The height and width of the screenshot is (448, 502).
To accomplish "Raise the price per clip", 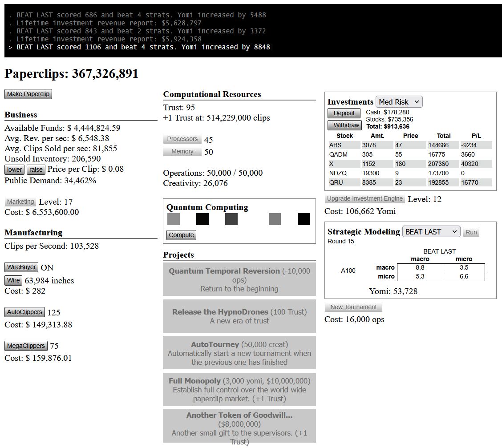I will [x=36, y=170].
